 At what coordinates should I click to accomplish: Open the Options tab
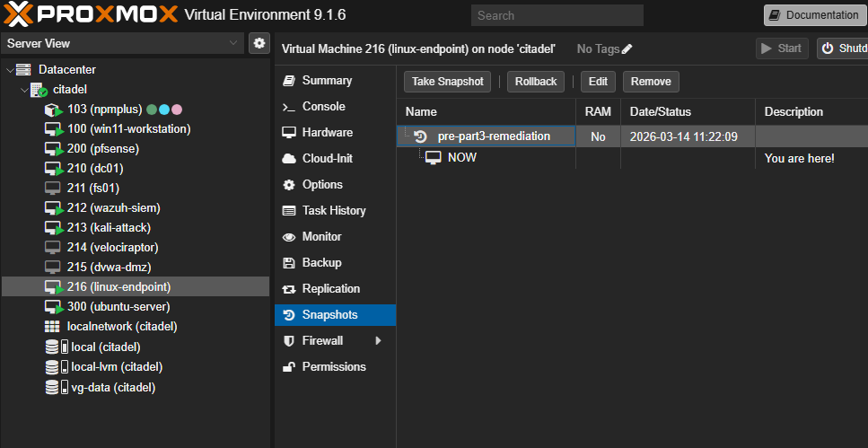pyautogui.click(x=336, y=184)
